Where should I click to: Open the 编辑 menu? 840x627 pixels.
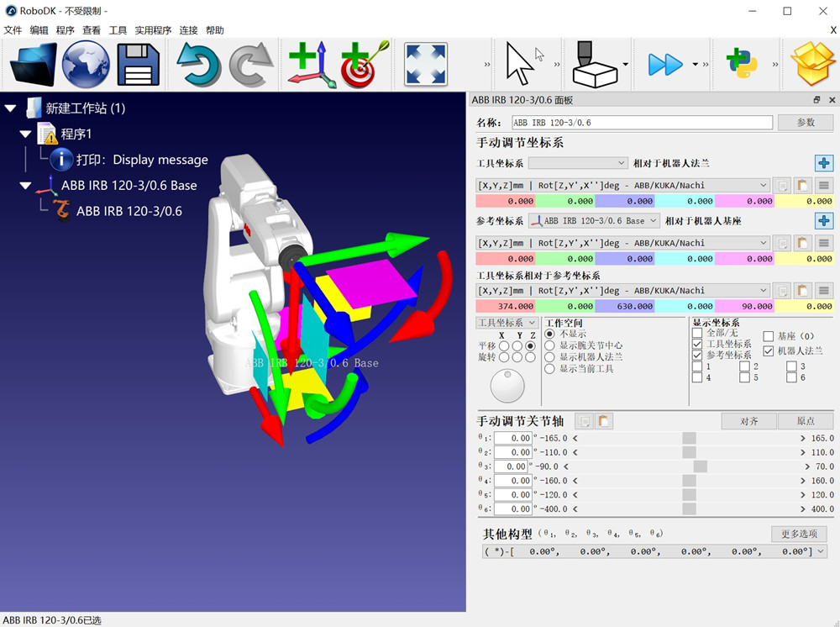39,30
